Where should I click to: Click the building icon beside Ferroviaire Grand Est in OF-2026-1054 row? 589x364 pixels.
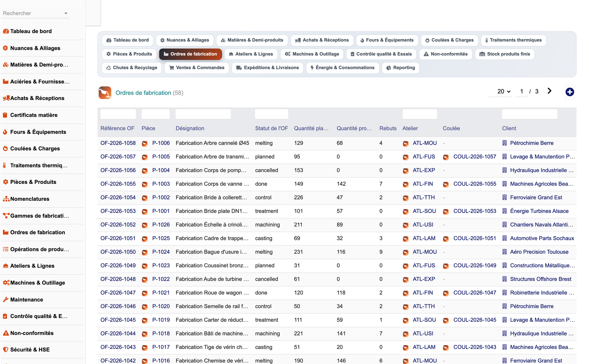(505, 197)
